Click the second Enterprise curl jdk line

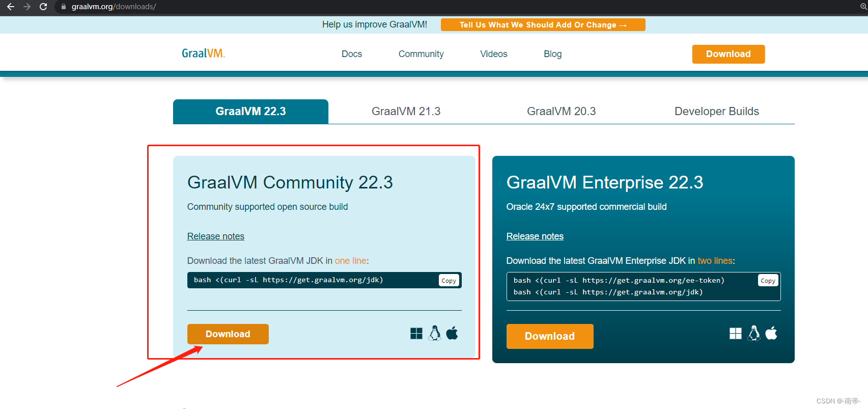(608, 292)
